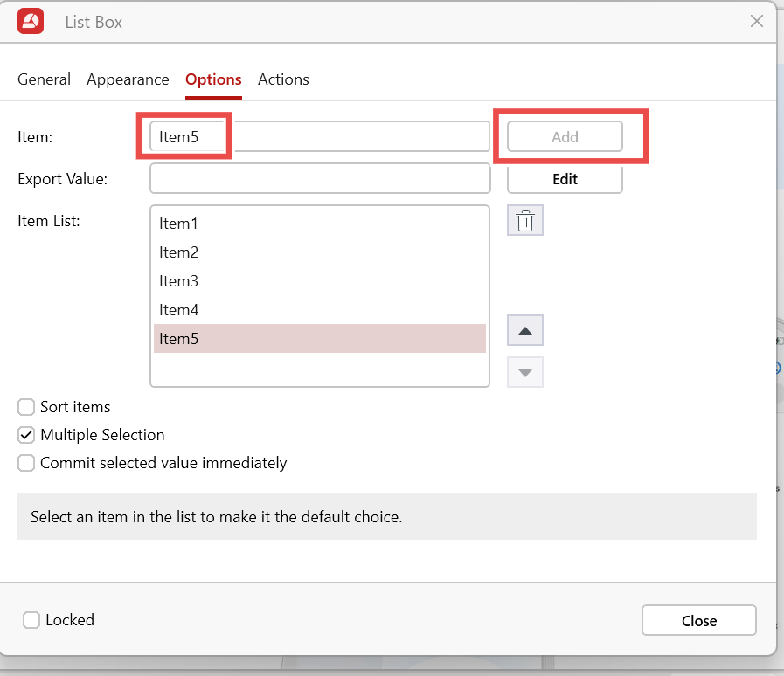Switch to the General tab
Screen dimensions: 784x676
[44, 79]
